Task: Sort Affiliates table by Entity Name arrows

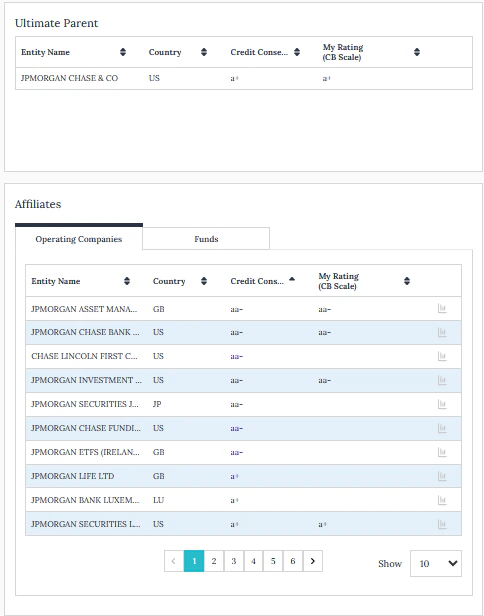Action: (x=126, y=281)
